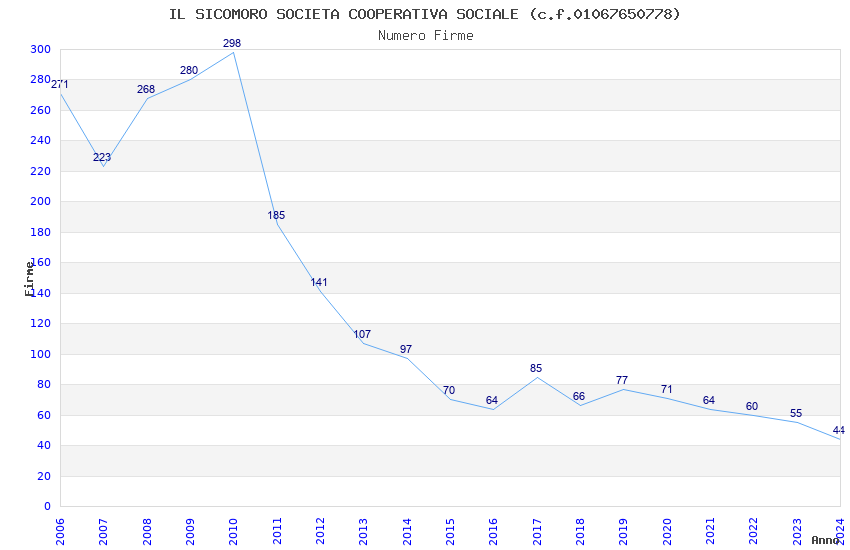Select the y-axis tick label '80'
The height and width of the screenshot is (550, 850).
(44, 385)
